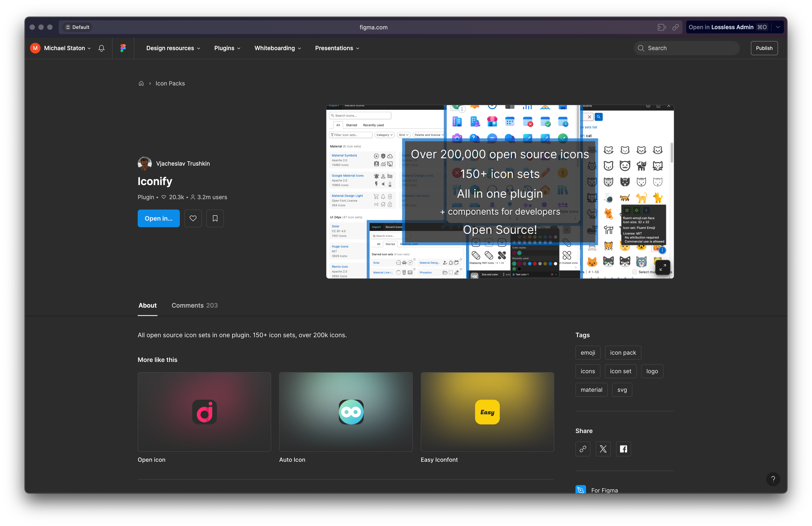Open the Easy Iconfont plugin thumbnail
The image size is (812, 526).
[487, 412]
